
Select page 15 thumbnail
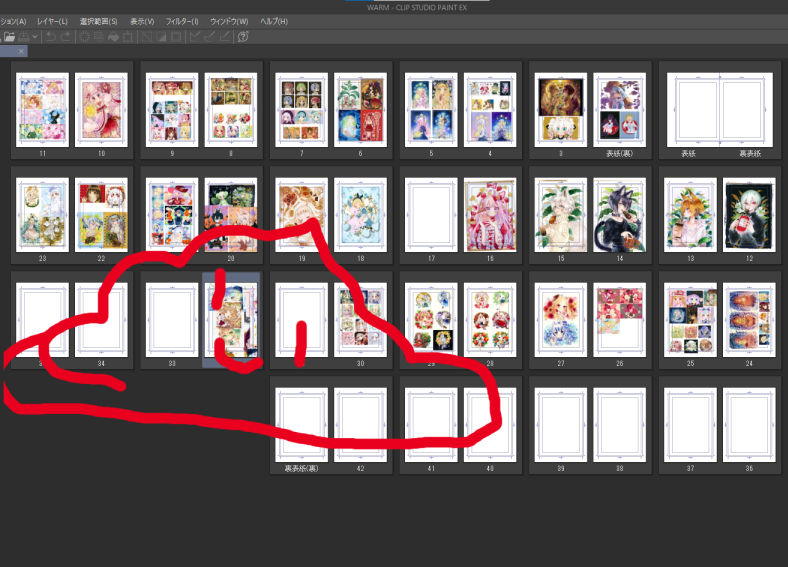click(x=561, y=215)
